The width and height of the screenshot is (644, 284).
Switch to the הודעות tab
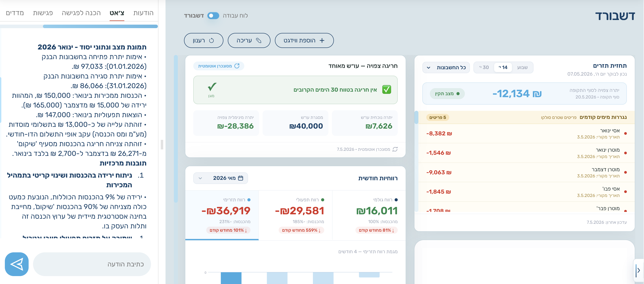143,13
